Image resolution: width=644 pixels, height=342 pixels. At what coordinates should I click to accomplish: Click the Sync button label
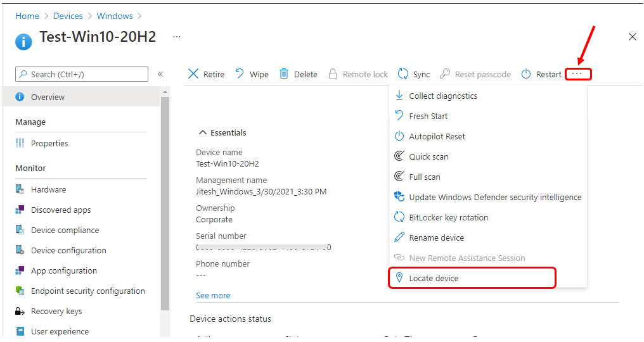[x=422, y=74]
